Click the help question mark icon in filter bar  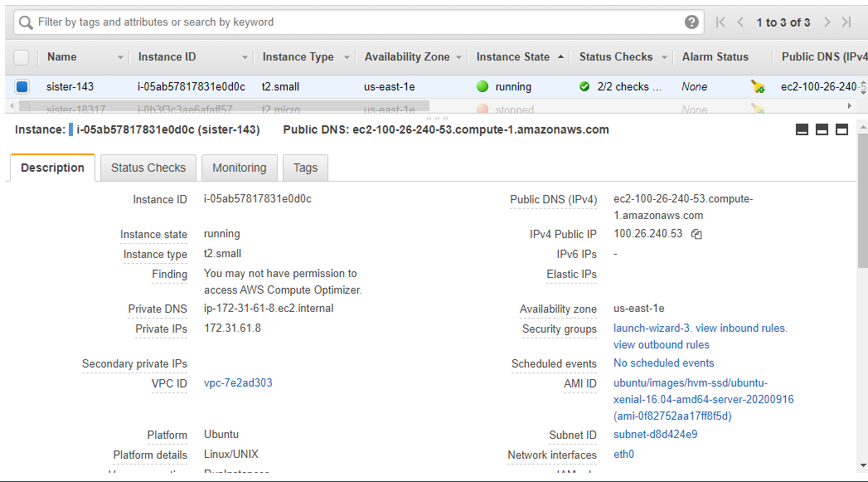pyautogui.click(x=691, y=22)
